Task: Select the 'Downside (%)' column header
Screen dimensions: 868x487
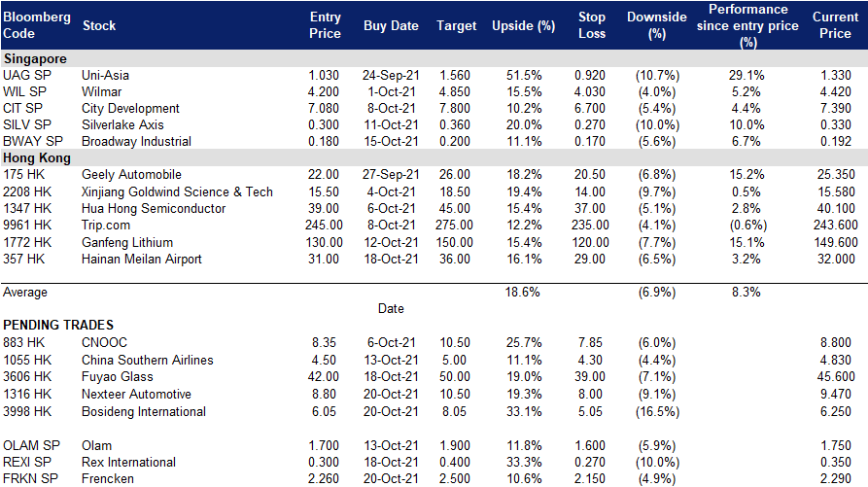Action: click(x=656, y=25)
